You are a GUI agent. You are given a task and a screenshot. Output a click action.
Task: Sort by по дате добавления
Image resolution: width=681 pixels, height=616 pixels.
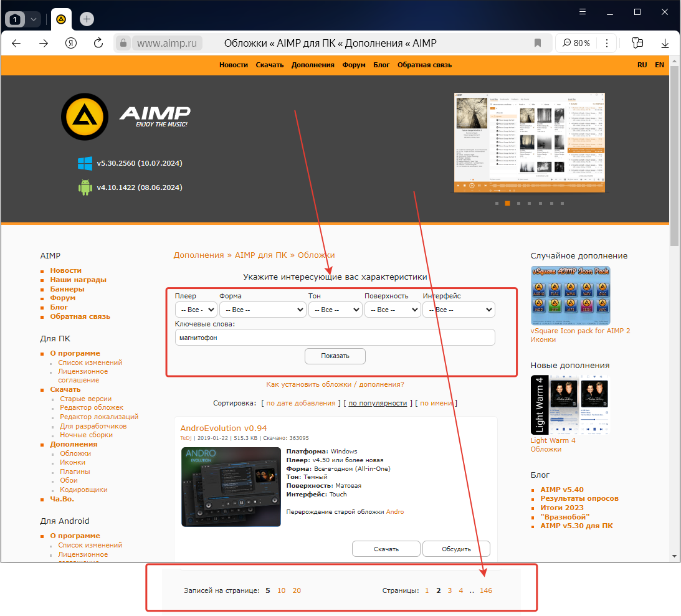(300, 403)
